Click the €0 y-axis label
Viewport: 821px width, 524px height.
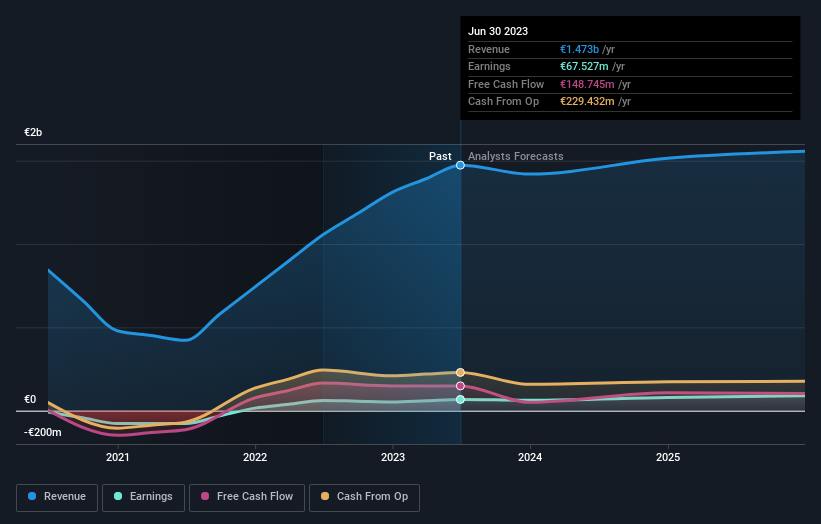click(30, 399)
